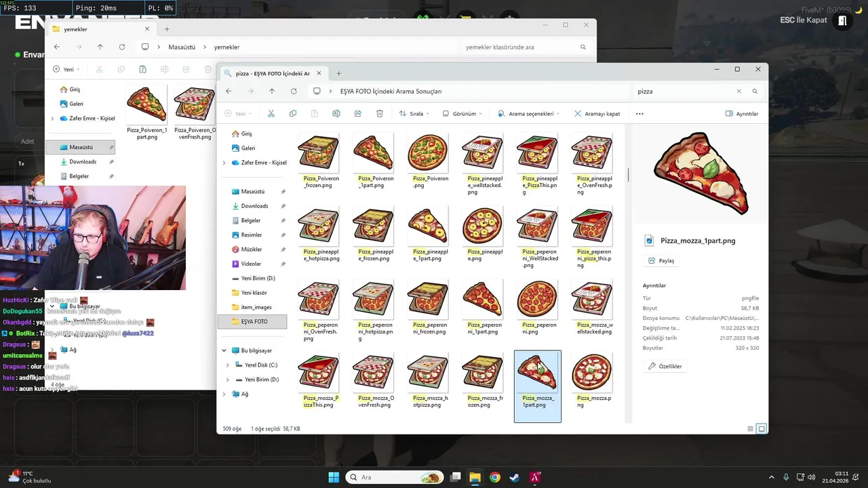This screenshot has width=868, height=488.
Task: Select Pizza_pineapple.png thumbnail
Action: tap(483, 235)
